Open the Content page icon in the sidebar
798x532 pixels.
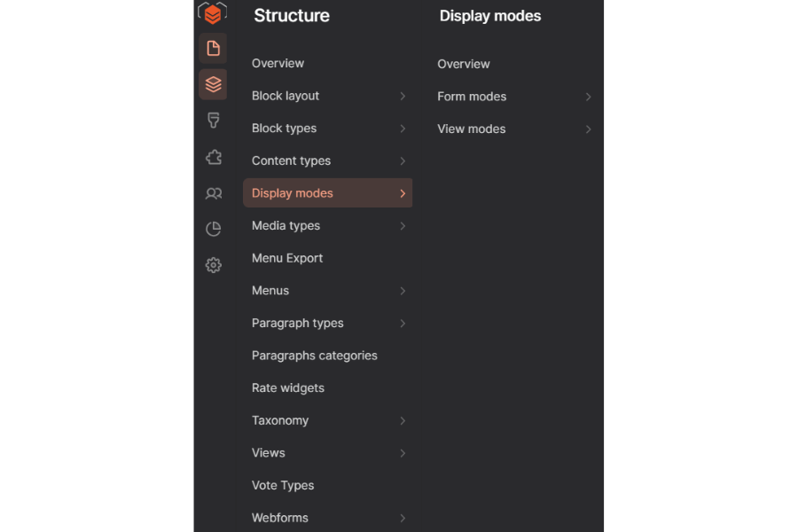213,49
